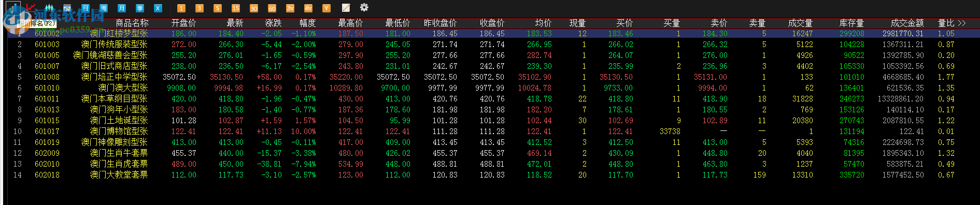This screenshot has height=205, width=980.
Task: Click product code 601010
Action: pos(47,88)
